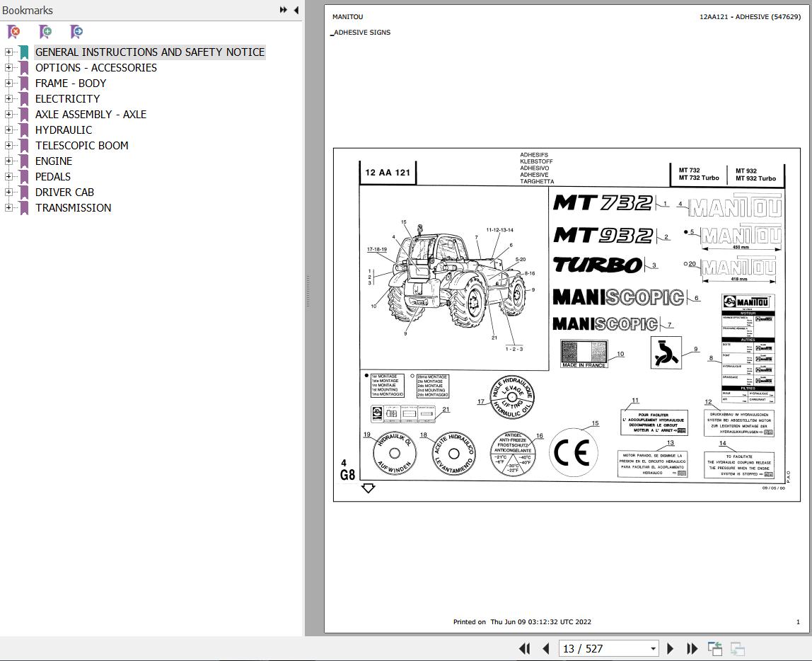Click the panel splitter grip beside Bookmarks
Screen dimensions: 812x661
point(308,291)
